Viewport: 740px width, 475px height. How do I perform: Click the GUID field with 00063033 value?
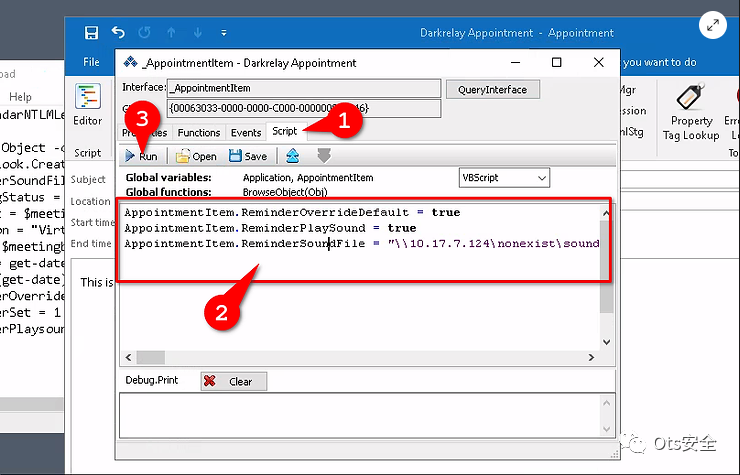click(x=304, y=108)
